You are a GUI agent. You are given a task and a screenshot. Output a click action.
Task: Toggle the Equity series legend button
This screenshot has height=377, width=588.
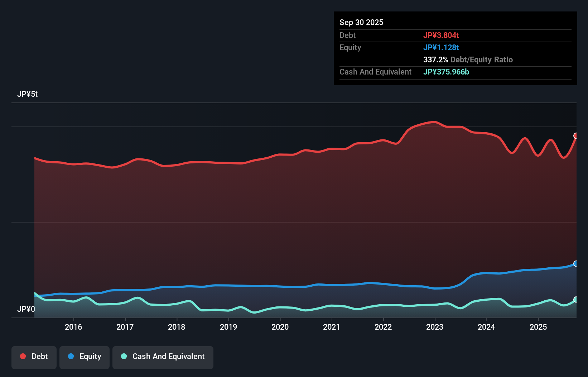click(85, 357)
